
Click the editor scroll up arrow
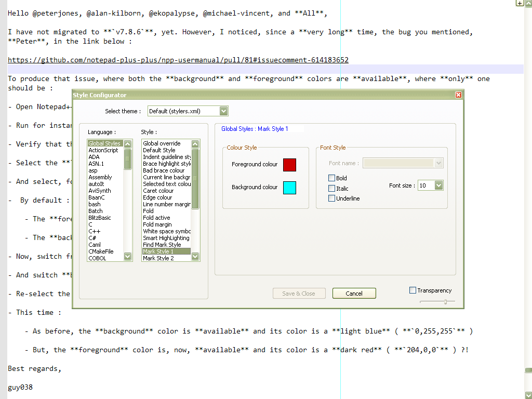click(x=528, y=3)
